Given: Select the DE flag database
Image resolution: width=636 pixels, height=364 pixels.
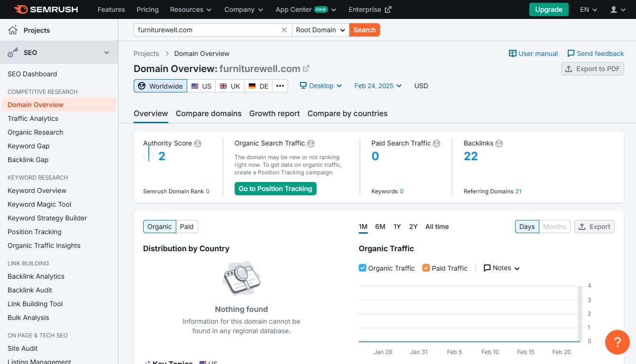Looking at the screenshot, I should point(259,86).
